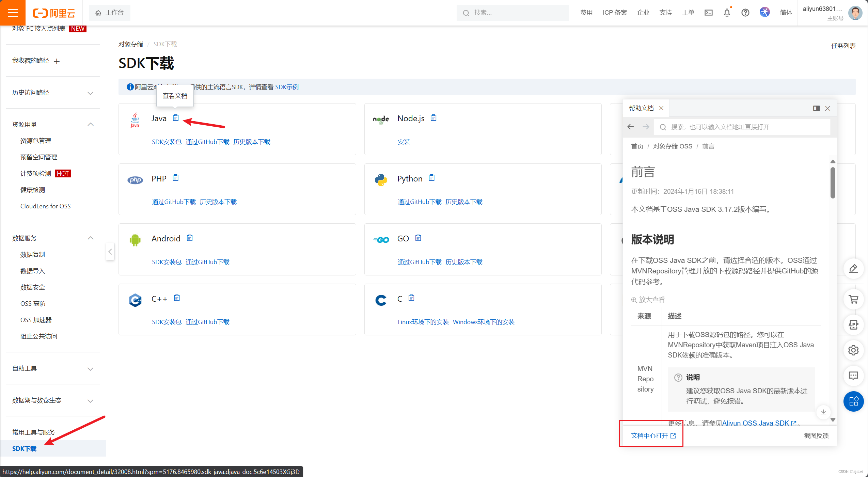
Task: Open the settings gear floating button
Action: pos(853,350)
